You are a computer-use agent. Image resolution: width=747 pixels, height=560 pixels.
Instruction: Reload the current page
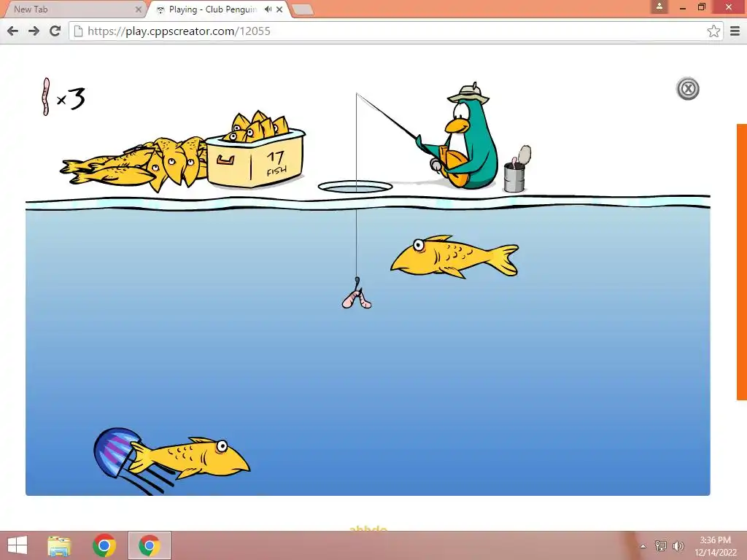[x=55, y=31]
